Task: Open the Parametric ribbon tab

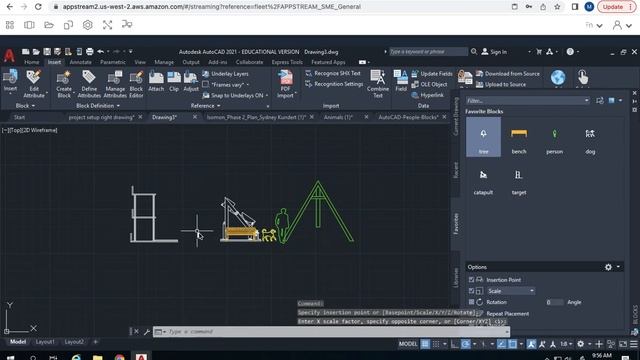Action: (113, 62)
